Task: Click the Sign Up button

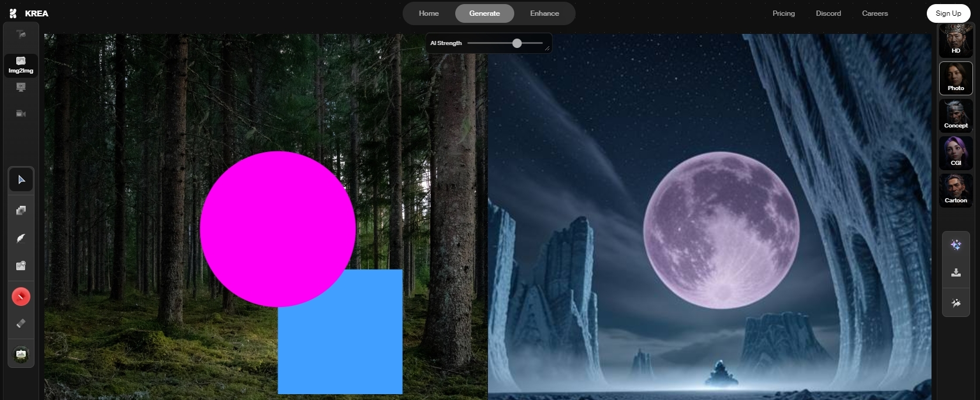Action: 948,13
